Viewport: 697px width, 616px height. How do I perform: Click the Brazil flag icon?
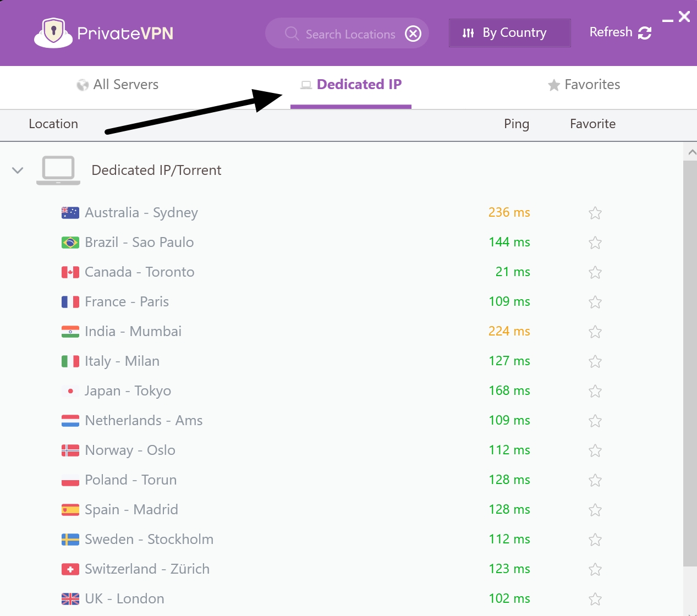70,243
